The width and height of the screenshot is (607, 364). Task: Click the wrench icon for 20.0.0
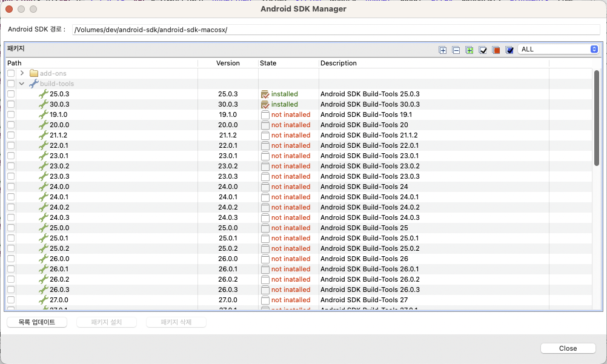44,125
